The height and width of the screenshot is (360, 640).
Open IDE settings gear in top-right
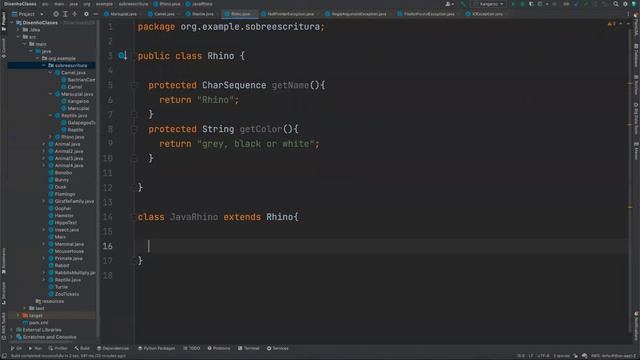tap(625, 4)
